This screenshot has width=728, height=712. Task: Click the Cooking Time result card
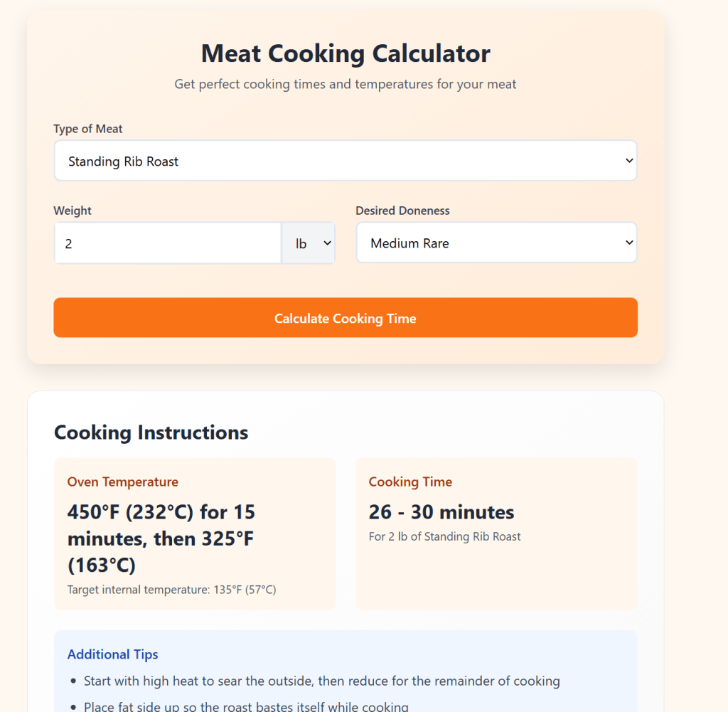496,533
